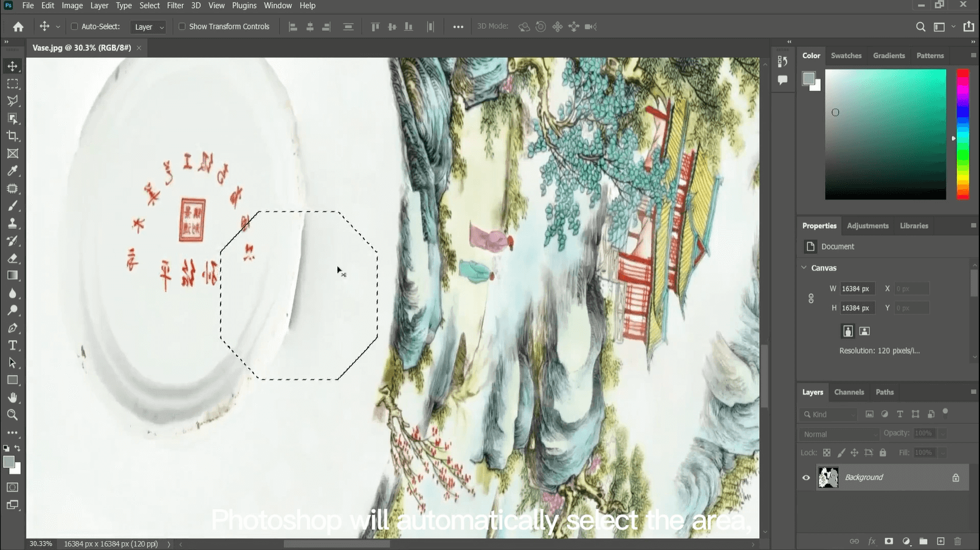Open the more options ellipsis in options bar
Screen dimensions: 980x550
tap(458, 27)
